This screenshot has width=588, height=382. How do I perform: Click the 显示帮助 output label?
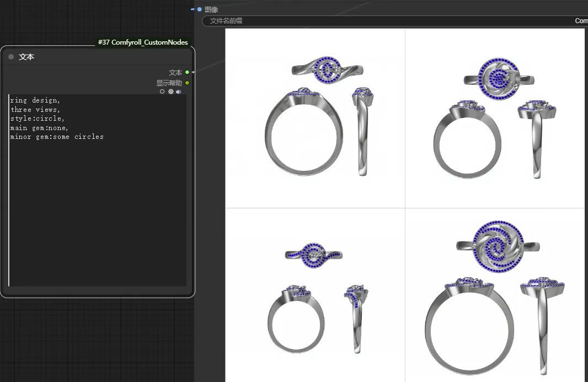(x=169, y=83)
